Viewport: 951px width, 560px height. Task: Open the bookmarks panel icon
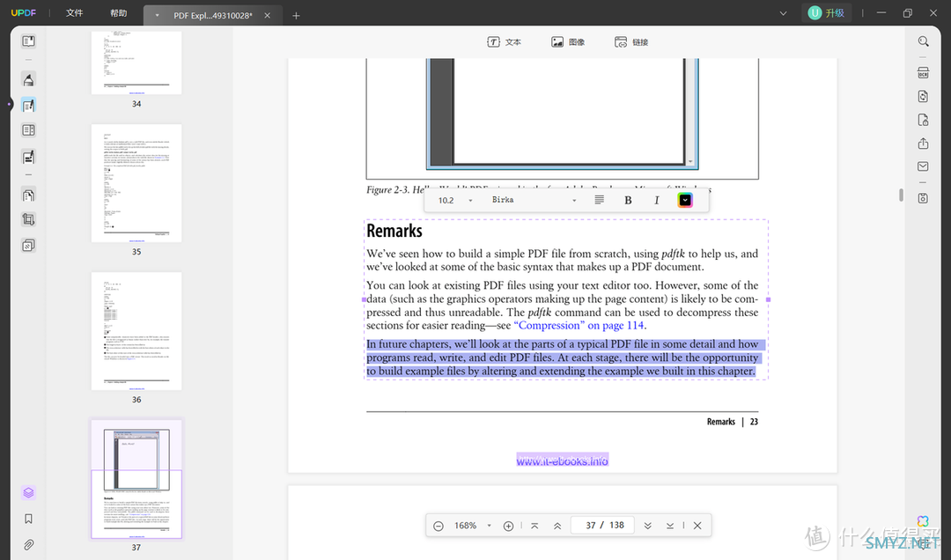pos(28,519)
